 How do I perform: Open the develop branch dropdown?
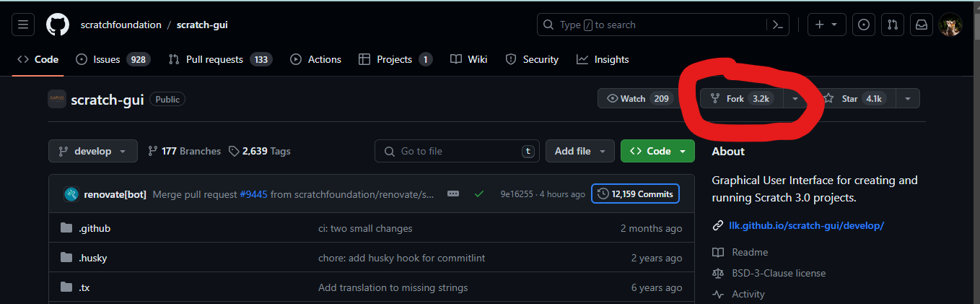click(x=92, y=151)
